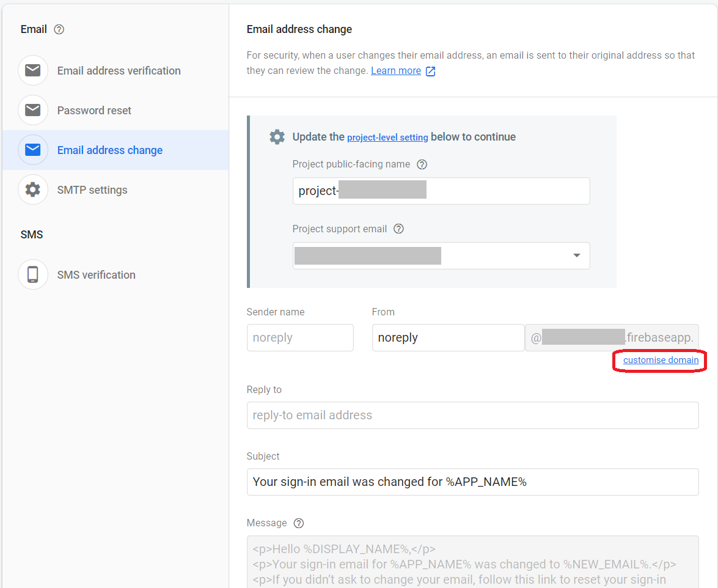The image size is (718, 588).
Task: Click the Email address verification envelope icon
Action: point(33,71)
